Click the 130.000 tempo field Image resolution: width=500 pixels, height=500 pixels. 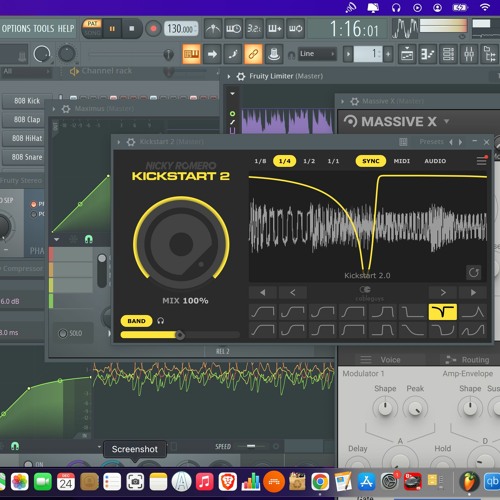click(x=181, y=29)
